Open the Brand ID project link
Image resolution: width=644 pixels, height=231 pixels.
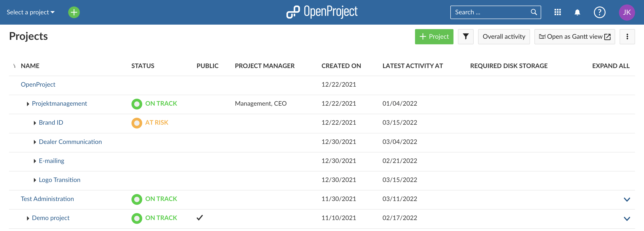click(x=51, y=122)
